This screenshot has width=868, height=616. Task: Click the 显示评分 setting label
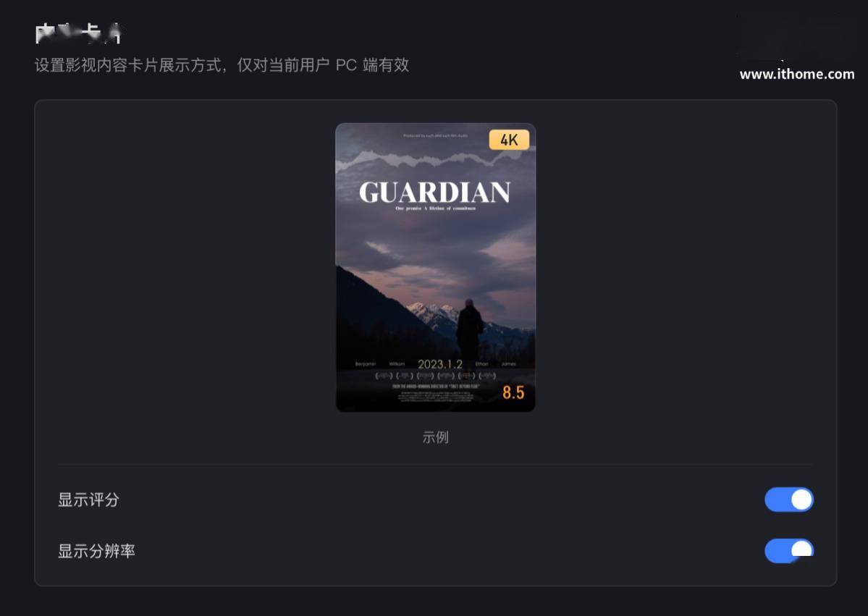(88, 499)
